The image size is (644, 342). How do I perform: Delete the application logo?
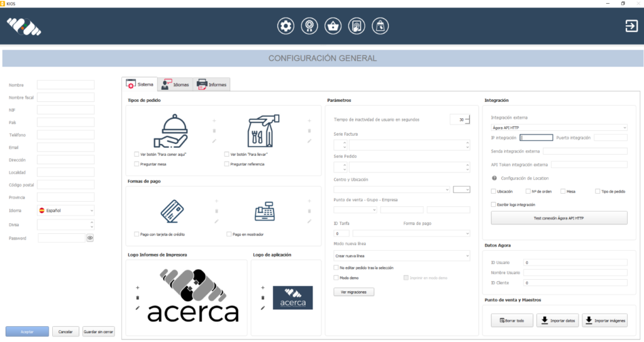(263, 297)
